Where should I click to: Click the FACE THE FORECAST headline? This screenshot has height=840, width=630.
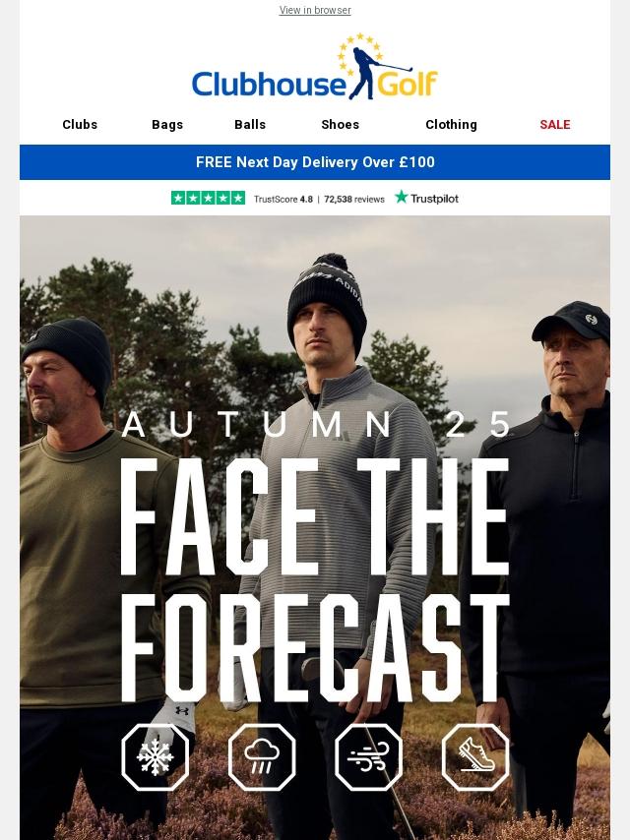pyautogui.click(x=314, y=579)
